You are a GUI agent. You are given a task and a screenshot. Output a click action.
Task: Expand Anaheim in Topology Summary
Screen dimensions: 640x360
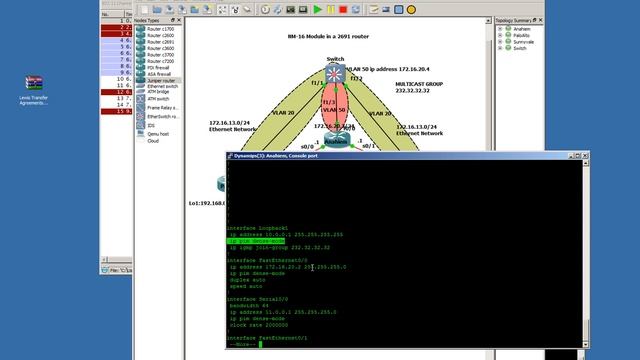pos(500,29)
